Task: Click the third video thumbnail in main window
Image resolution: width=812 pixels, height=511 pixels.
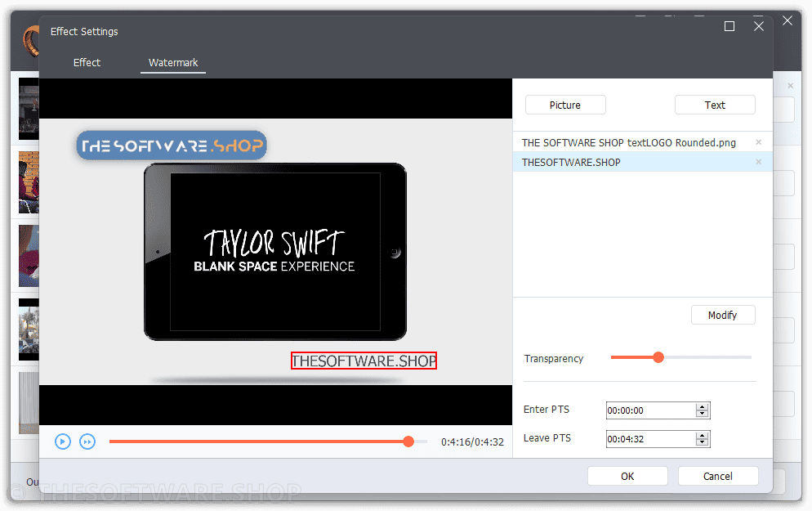Action: point(29,256)
